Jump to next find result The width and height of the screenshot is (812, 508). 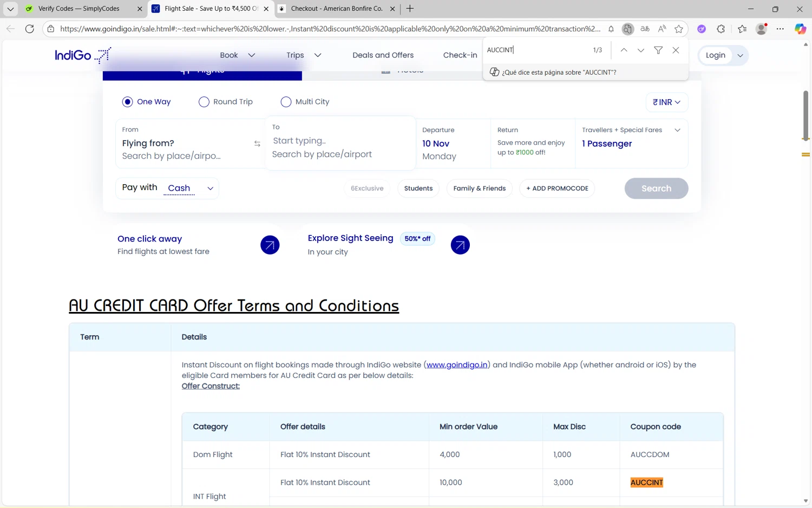click(641, 50)
